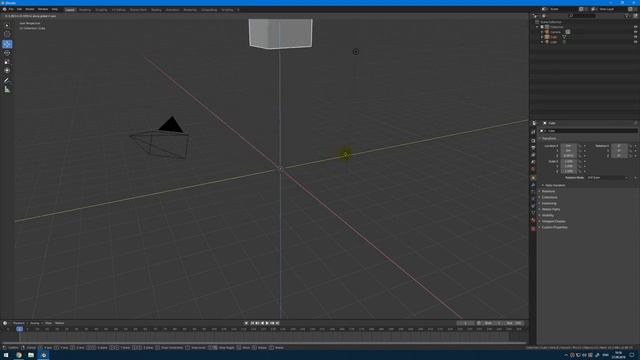Viewport: 640px width, 360px height.
Task: Hide the Camera with its eye icon
Action: pyautogui.click(x=636, y=32)
